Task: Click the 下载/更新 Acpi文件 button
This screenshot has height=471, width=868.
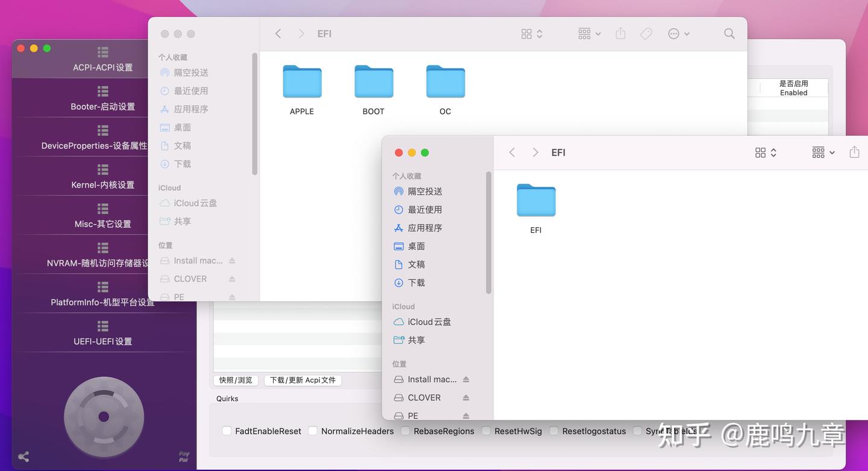Action: tap(303, 380)
